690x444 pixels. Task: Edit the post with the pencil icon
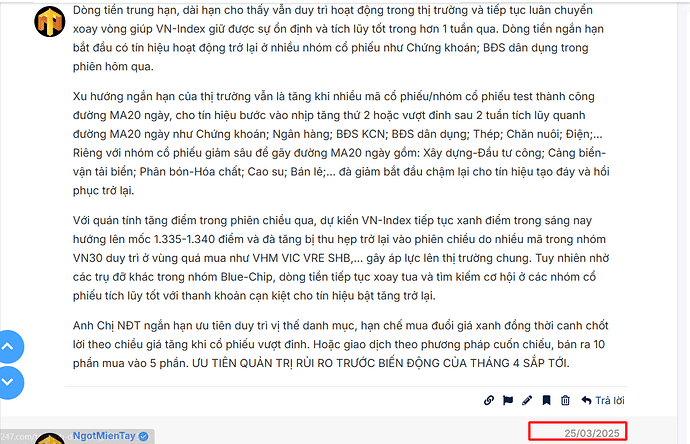point(527,400)
